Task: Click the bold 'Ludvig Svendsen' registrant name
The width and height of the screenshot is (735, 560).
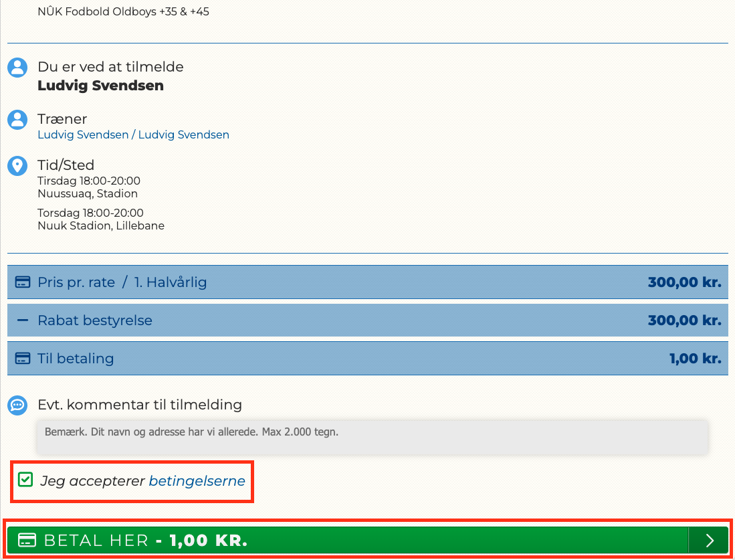Action: (x=100, y=86)
